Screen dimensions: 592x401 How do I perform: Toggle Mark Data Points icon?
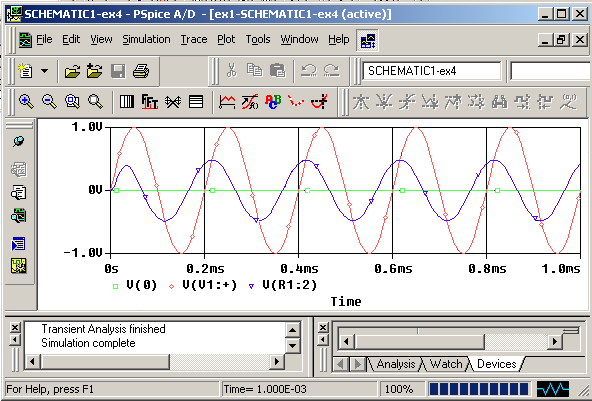[x=296, y=102]
